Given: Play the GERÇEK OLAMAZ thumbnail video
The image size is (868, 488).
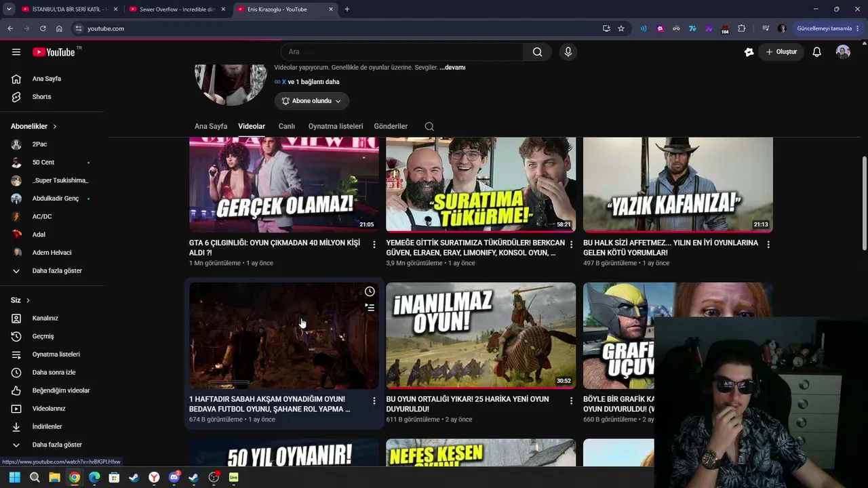Looking at the screenshot, I should pos(284,184).
